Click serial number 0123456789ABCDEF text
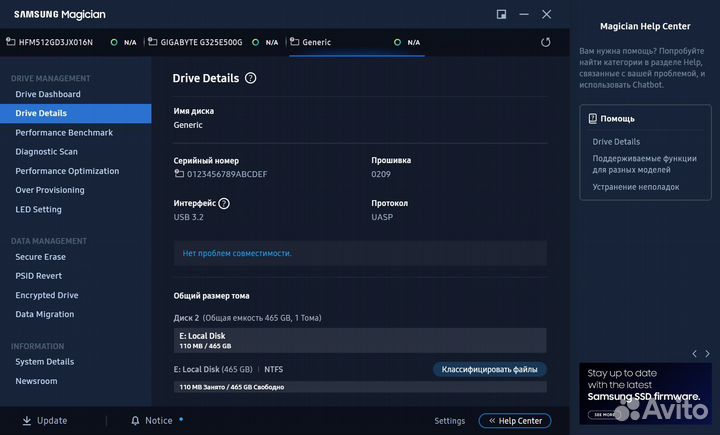This screenshot has width=720, height=435. click(x=227, y=174)
